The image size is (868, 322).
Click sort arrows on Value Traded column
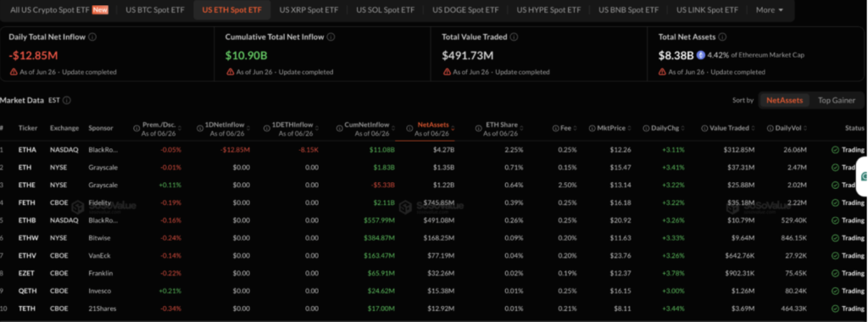point(752,128)
